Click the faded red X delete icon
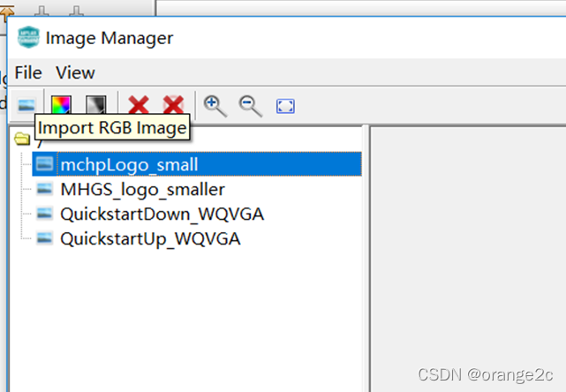Image resolution: width=566 pixels, height=392 pixels. click(173, 105)
